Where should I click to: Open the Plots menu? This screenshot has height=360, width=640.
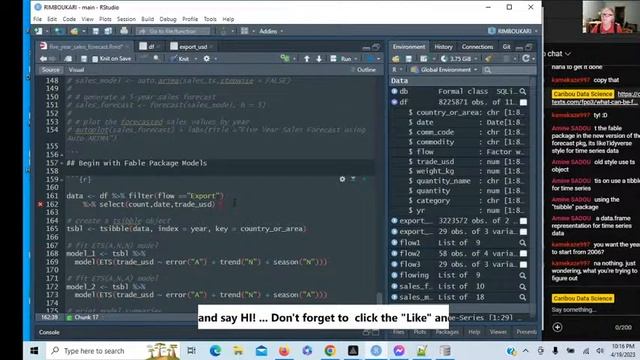pyautogui.click(x=105, y=19)
